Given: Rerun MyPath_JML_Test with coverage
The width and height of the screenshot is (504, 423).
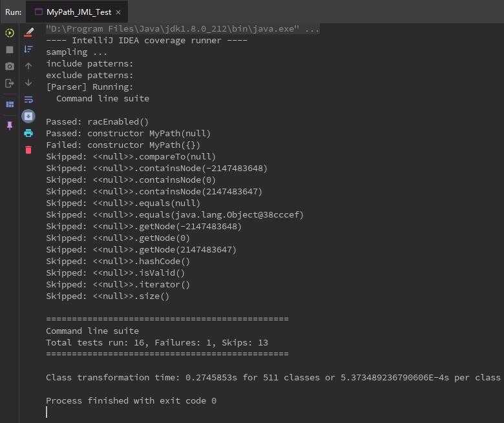Looking at the screenshot, I should [x=10, y=33].
